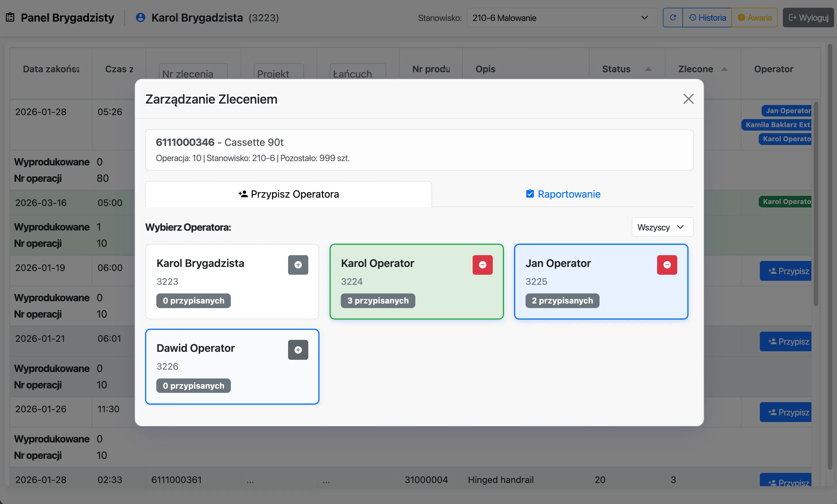The height and width of the screenshot is (504, 837).
Task: Click Przypisz button in 2026-01-21 row
Action: [x=786, y=341]
